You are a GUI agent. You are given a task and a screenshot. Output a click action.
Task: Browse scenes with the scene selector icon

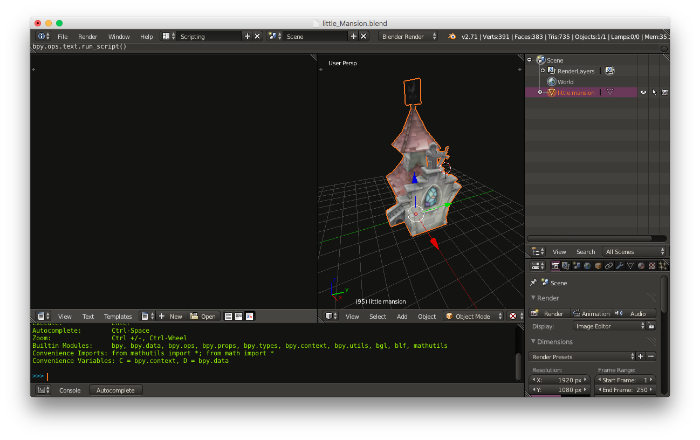[274, 36]
